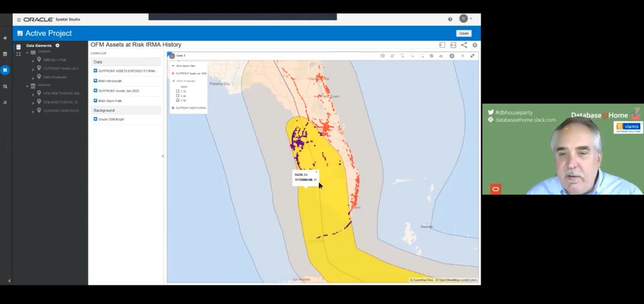Image resolution: width=644 pixels, height=304 pixels.
Task: Click IRMA Storm Path line swatch in legend
Action: click(x=173, y=65)
